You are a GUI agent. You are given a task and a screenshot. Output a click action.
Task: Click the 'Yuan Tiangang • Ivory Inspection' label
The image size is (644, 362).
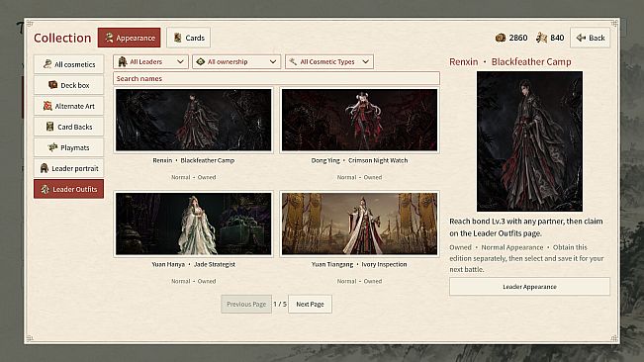(x=359, y=264)
